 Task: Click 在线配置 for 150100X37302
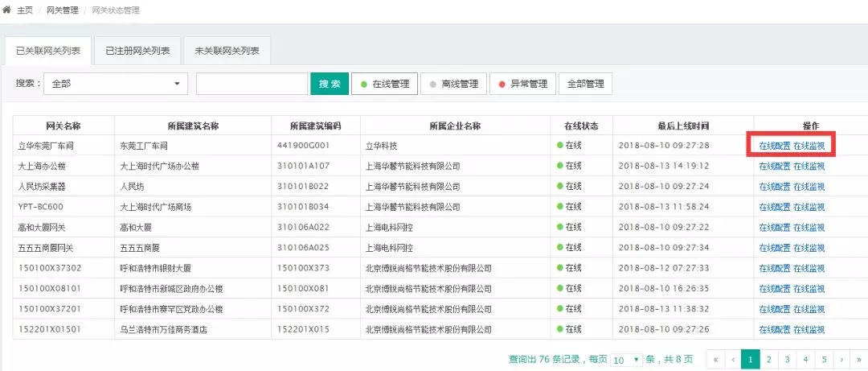[775, 269]
